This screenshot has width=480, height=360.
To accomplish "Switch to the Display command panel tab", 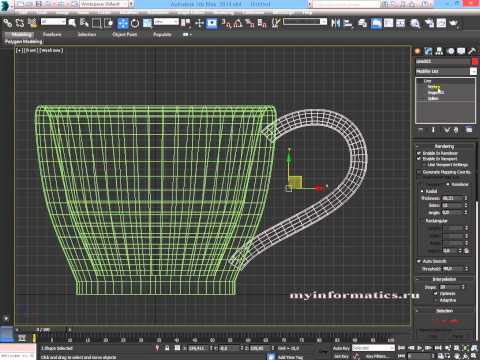I will pyautogui.click(x=461, y=51).
